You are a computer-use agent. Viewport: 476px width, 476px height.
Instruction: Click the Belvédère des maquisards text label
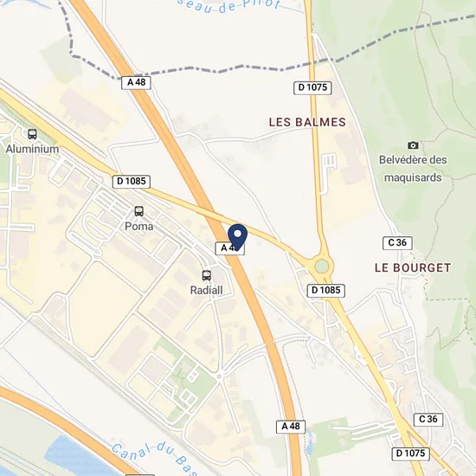[x=413, y=169]
